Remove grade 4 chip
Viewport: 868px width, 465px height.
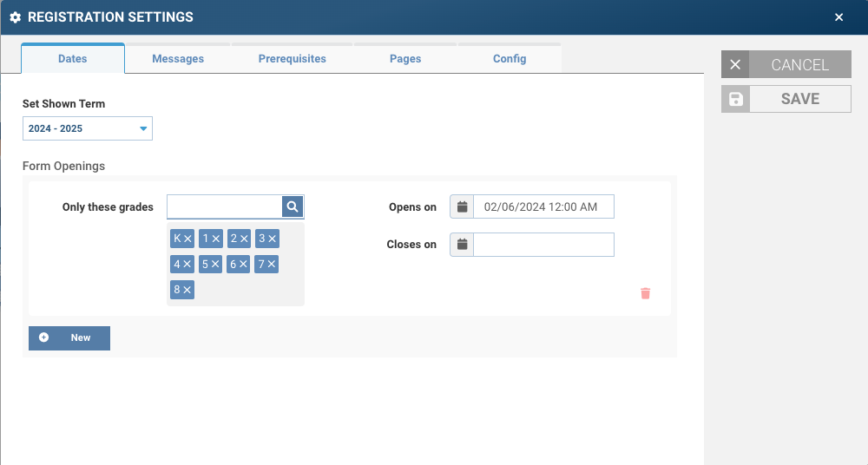point(187,264)
